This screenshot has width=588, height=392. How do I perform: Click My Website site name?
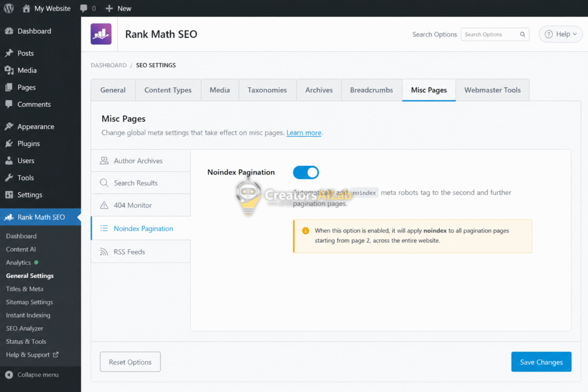[x=52, y=8]
